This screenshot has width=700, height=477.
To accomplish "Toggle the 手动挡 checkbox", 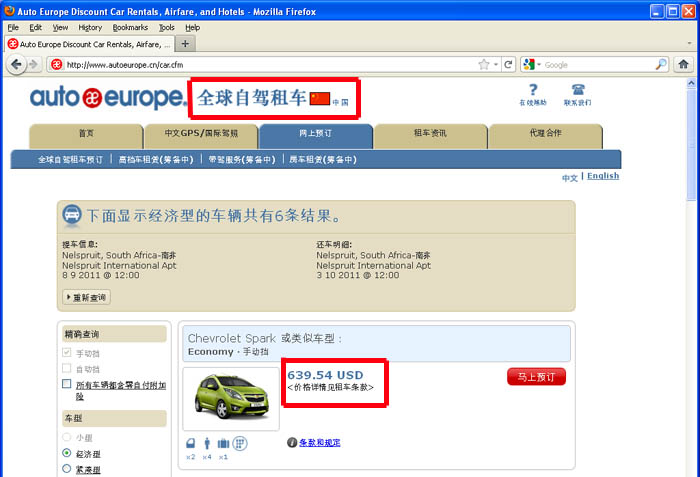I will coord(67,352).
